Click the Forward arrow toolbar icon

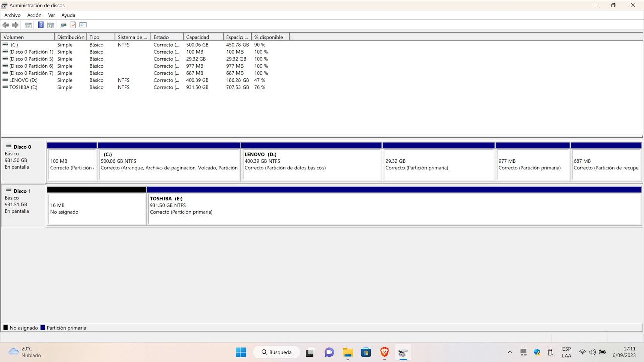[15, 25]
